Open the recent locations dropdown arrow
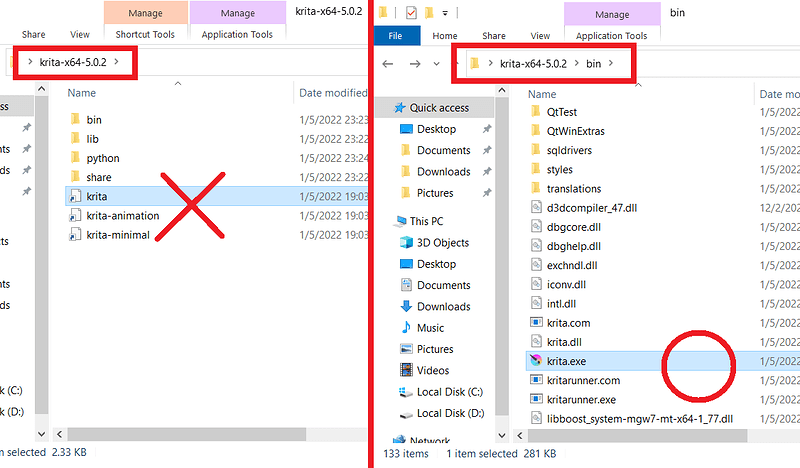 click(437, 64)
